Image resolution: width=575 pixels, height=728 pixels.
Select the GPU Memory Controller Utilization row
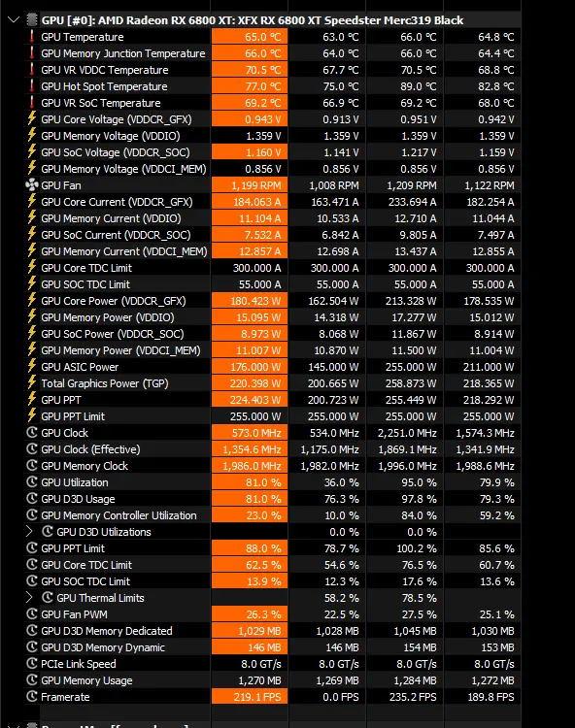272,514
